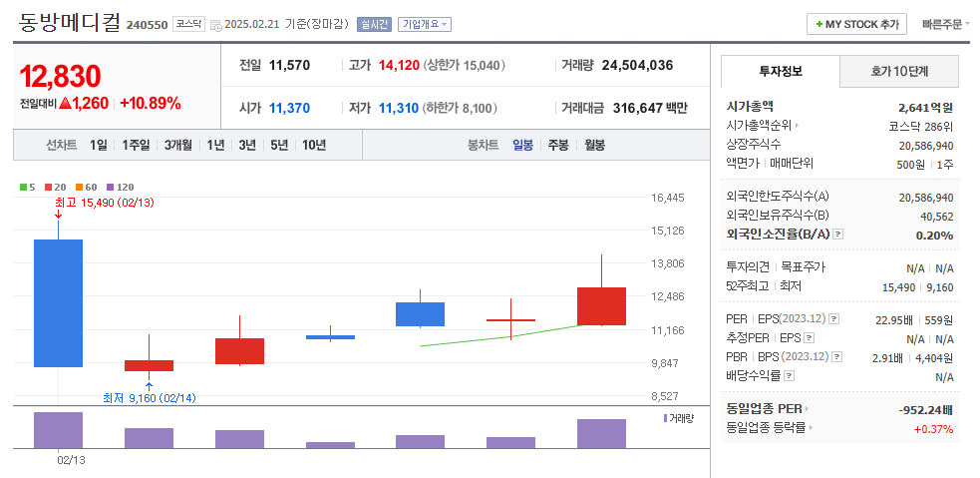The width and height of the screenshot is (980, 478).
Task: Click the orange 60-day moving average legend
Action: point(87,187)
